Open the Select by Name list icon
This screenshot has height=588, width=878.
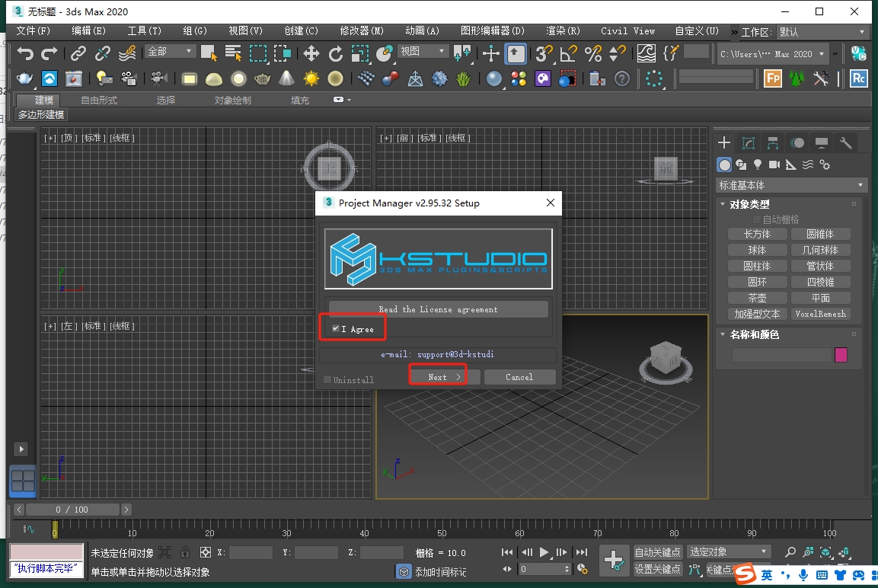click(x=233, y=54)
